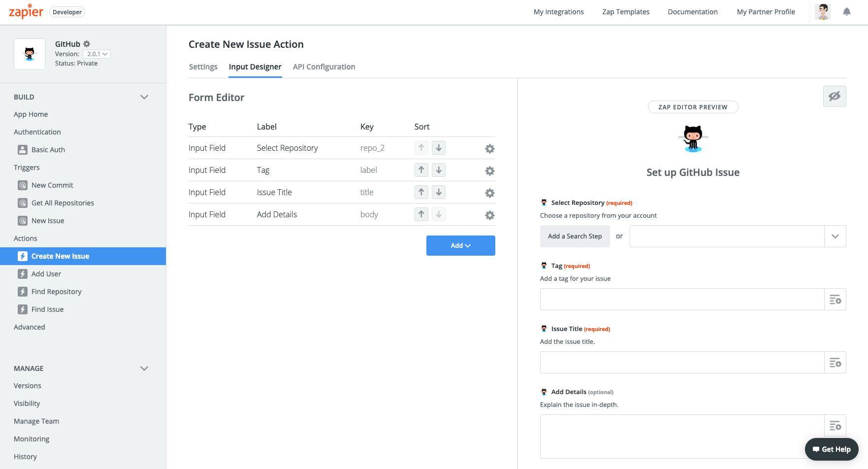868x469 pixels.
Task: Click the 'Select Repository' label in Form Editor
Action: pyautogui.click(x=288, y=148)
